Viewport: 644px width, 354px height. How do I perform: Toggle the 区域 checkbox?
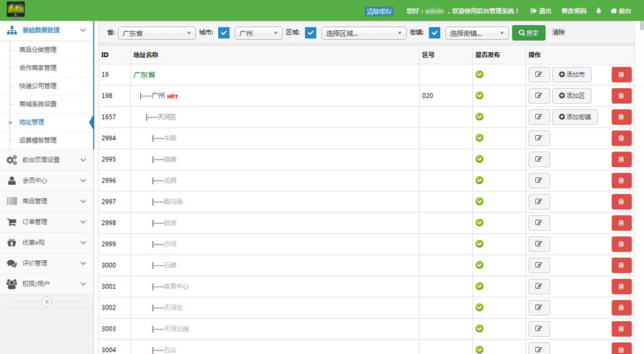311,33
